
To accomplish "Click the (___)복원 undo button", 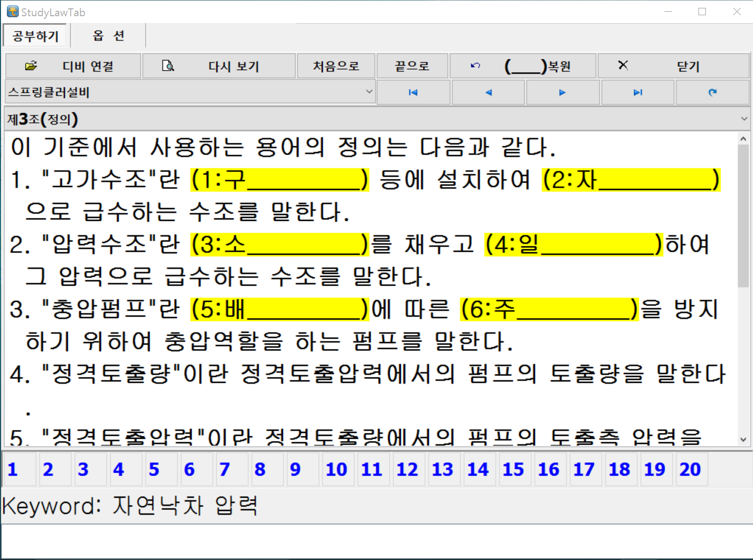I will click(523, 66).
